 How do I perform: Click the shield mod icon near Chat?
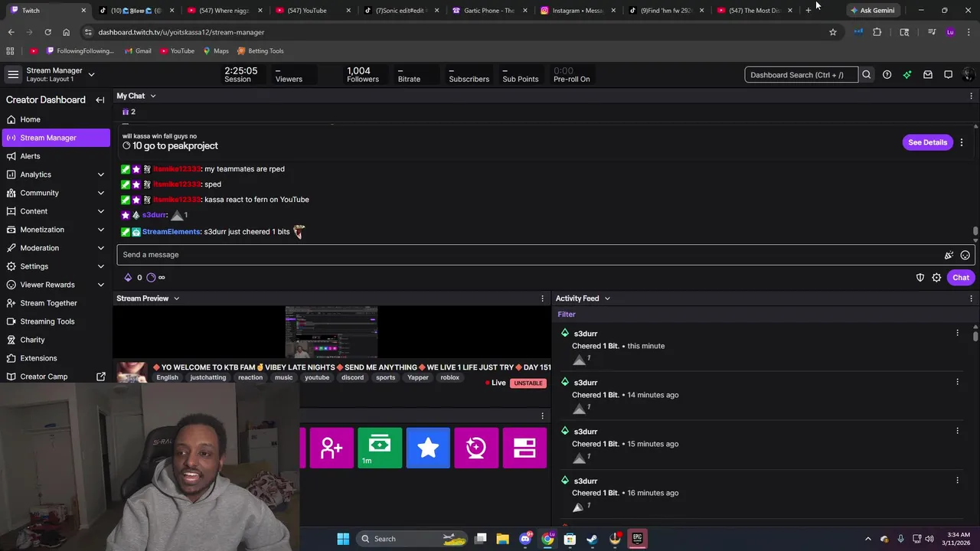click(920, 278)
